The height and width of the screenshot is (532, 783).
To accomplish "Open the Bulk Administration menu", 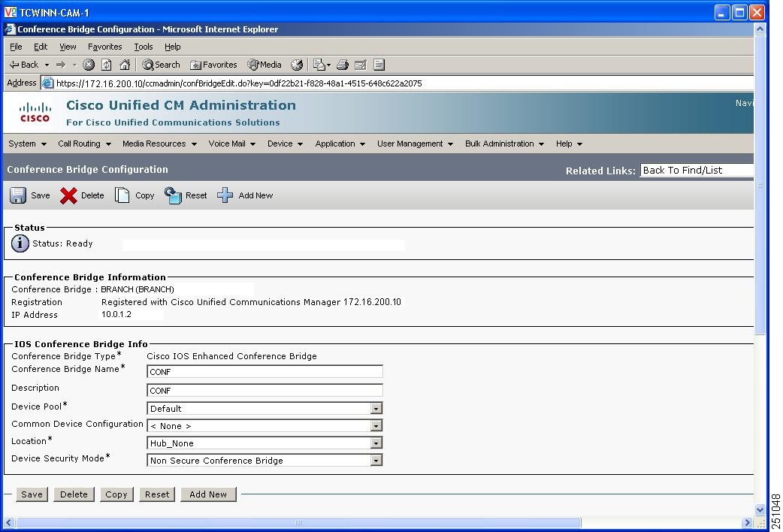I will point(504,144).
